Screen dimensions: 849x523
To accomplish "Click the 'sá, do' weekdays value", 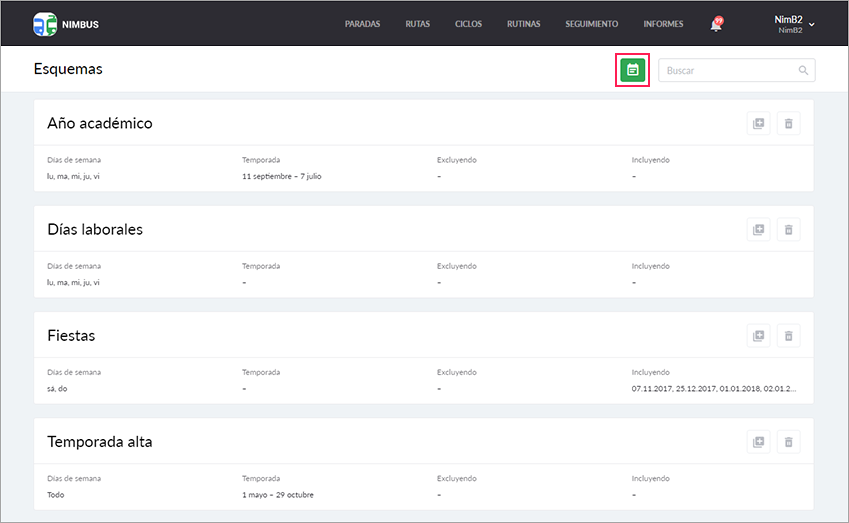I will [x=57, y=389].
